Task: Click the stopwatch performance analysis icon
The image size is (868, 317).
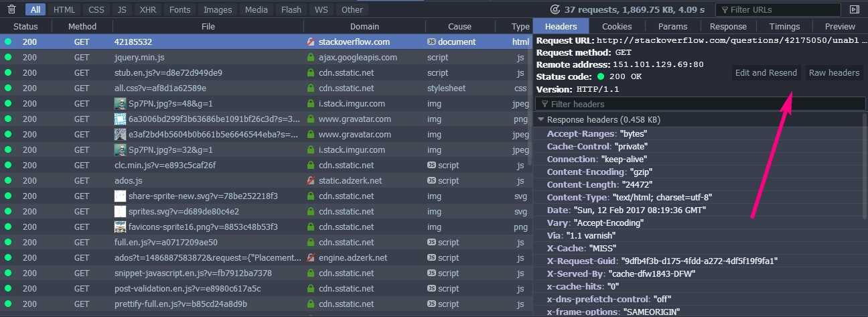Action: (554, 9)
